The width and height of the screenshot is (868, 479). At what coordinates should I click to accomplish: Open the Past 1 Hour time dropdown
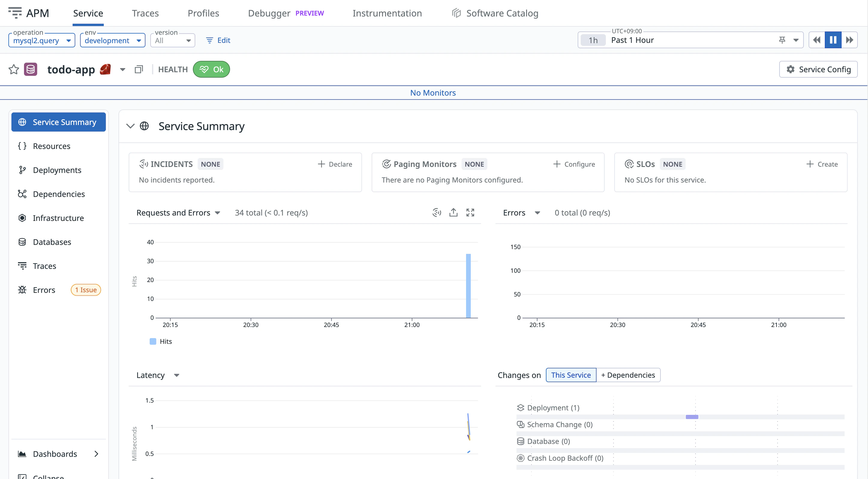[x=690, y=40]
